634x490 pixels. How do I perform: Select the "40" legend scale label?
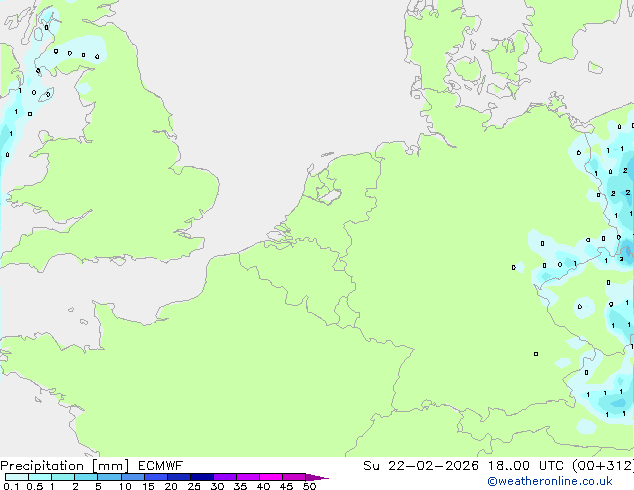tap(263, 486)
